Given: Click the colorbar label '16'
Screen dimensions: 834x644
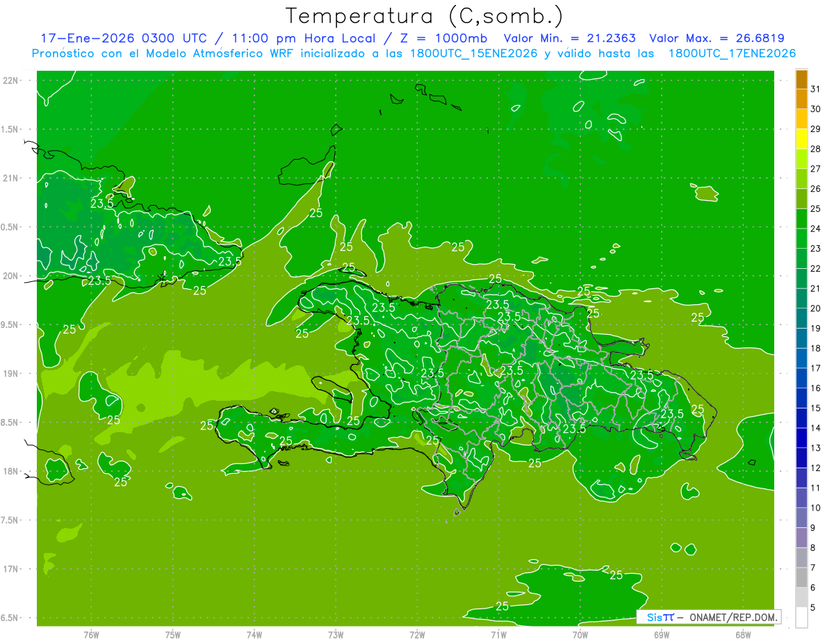Looking at the screenshot, I should [815, 388].
